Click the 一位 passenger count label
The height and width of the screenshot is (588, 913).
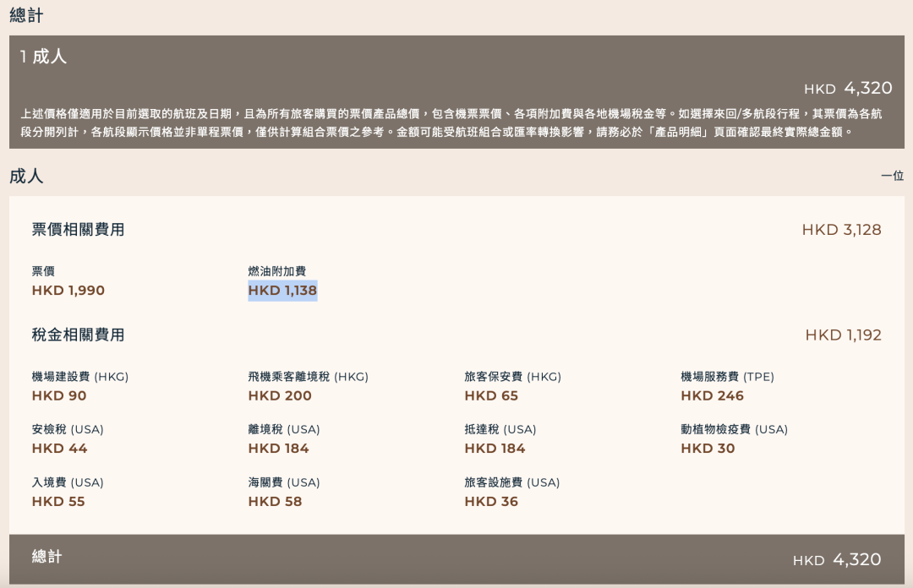(x=892, y=175)
